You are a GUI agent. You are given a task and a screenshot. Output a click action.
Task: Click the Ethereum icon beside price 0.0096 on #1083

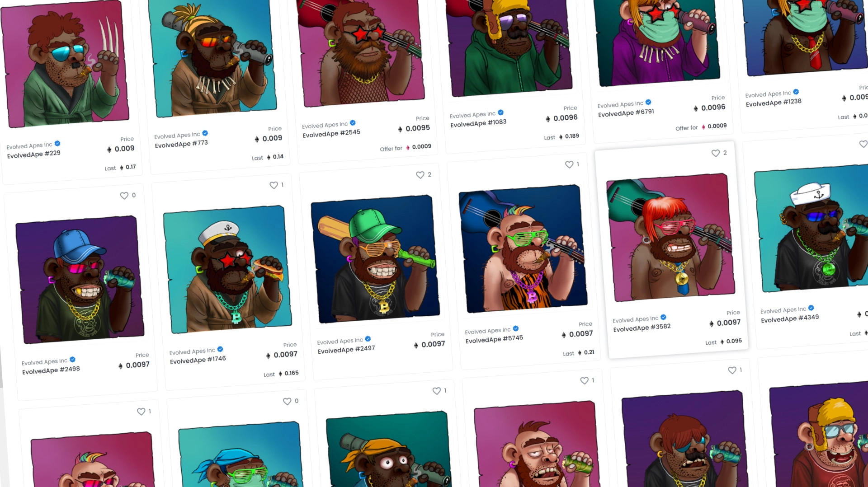548,119
